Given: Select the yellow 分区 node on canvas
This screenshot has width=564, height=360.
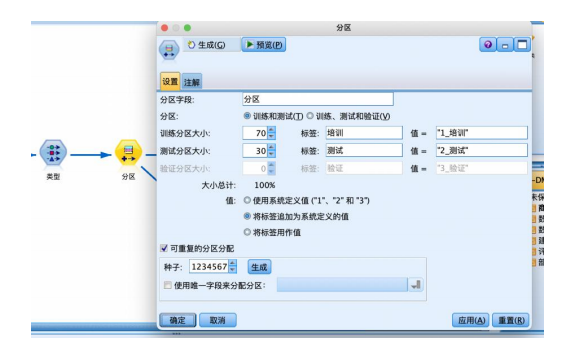Looking at the screenshot, I should click(x=128, y=153).
